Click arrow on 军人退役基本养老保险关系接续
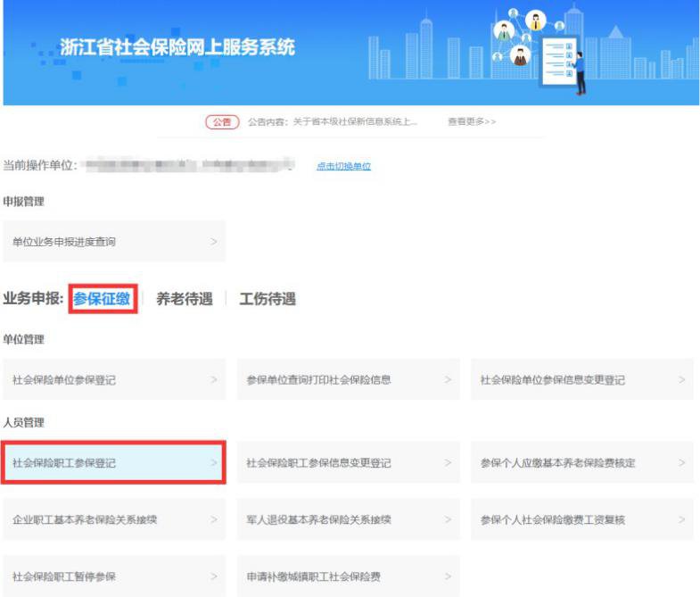Screen dimensions: 700x597 coord(448,519)
